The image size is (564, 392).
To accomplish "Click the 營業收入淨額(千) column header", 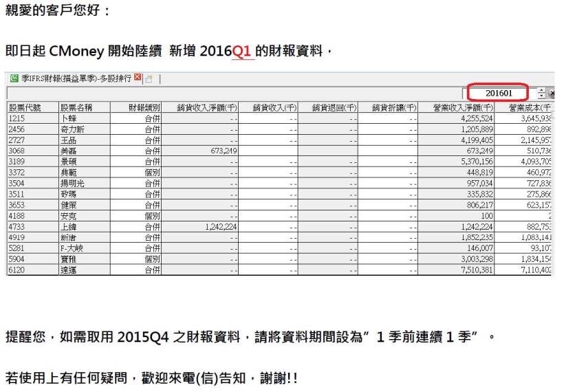I will click(x=457, y=107).
